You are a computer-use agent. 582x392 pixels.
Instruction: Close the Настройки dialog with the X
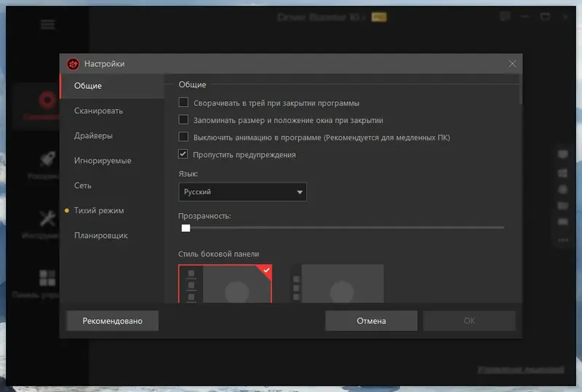[x=512, y=63]
